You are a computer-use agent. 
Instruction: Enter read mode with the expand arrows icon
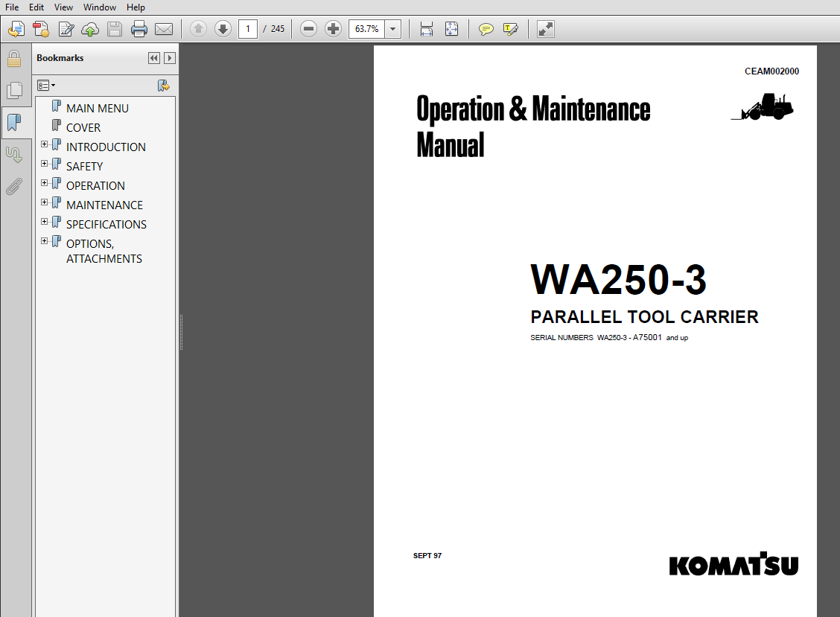coord(545,29)
